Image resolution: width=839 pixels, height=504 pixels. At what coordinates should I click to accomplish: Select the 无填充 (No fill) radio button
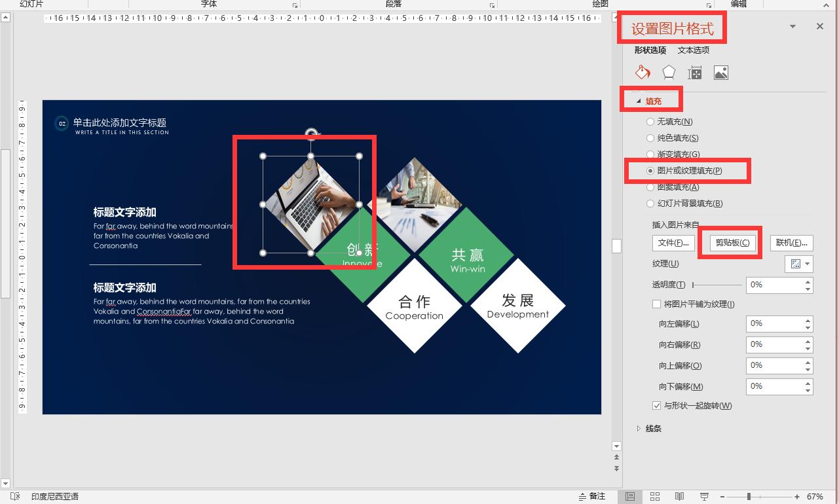(x=650, y=122)
